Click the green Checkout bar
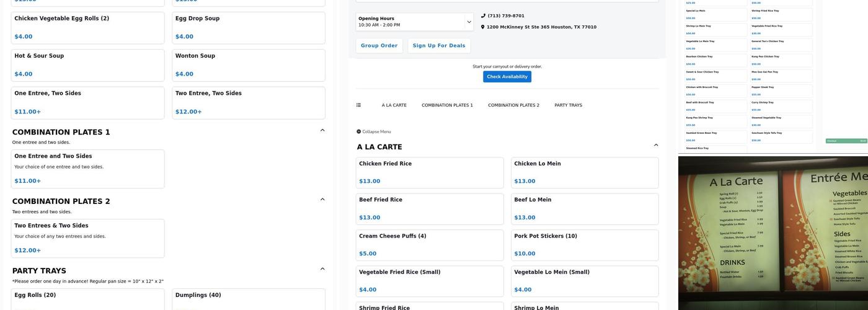 (x=846, y=141)
